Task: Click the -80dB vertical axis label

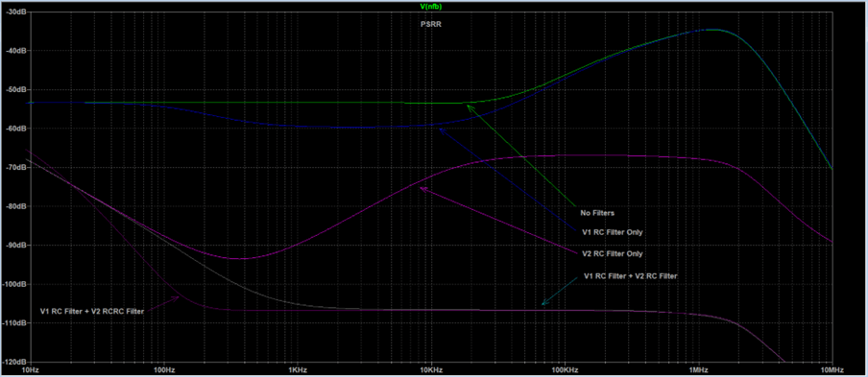Action: click(x=15, y=206)
